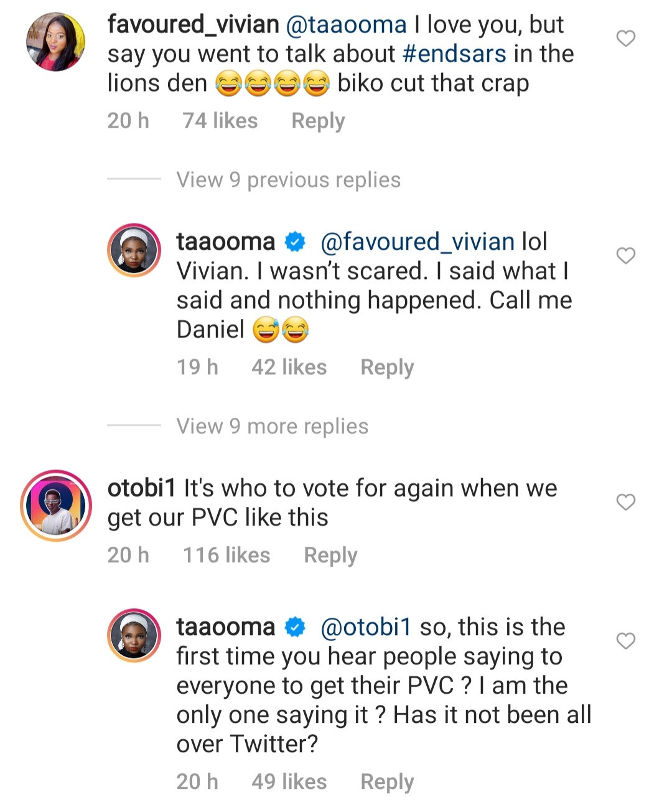This screenshot has height=807, width=672.
Task: Heart taaooma's reply about PVC
Action: (x=625, y=641)
